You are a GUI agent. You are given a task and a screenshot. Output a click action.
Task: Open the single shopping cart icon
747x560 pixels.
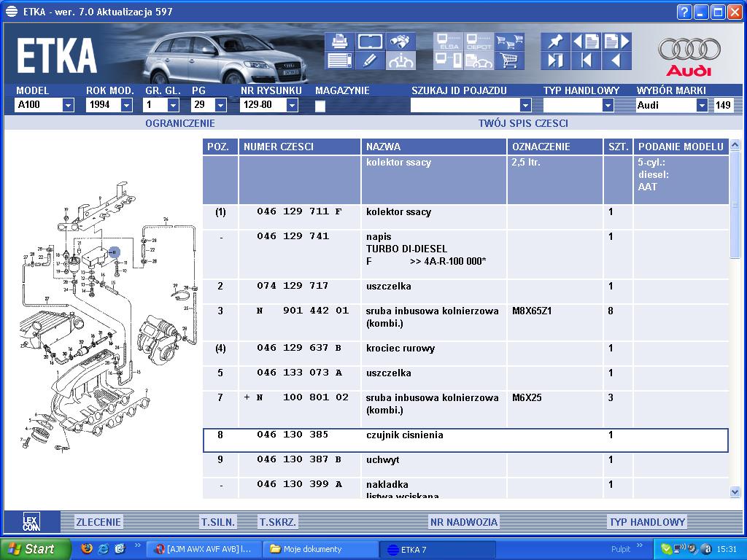(x=509, y=61)
